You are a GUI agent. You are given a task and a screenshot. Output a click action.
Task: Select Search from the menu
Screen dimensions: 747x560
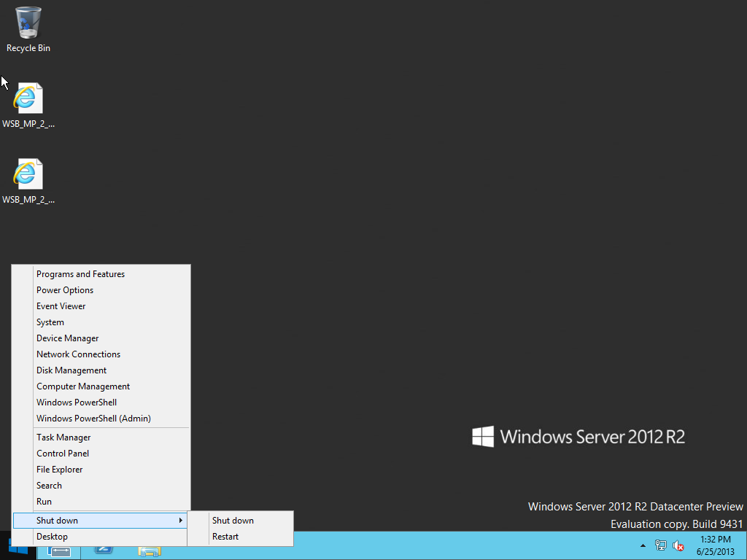point(101,485)
